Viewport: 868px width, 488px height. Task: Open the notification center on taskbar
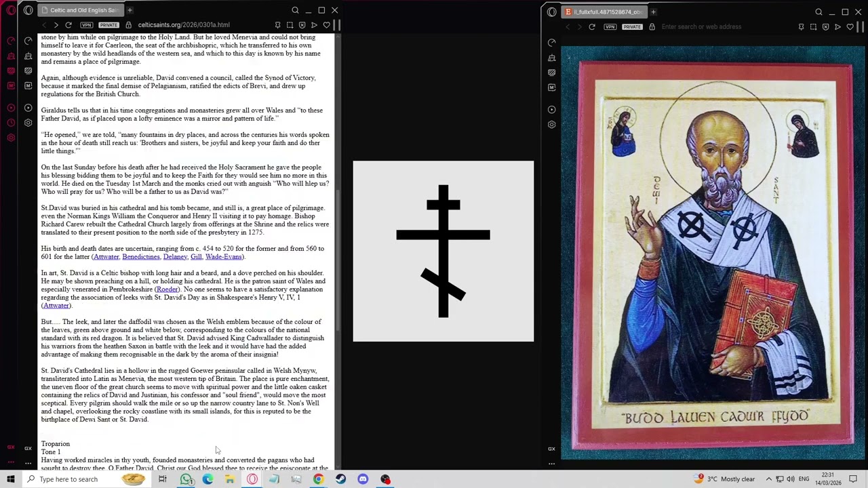pos(853,479)
